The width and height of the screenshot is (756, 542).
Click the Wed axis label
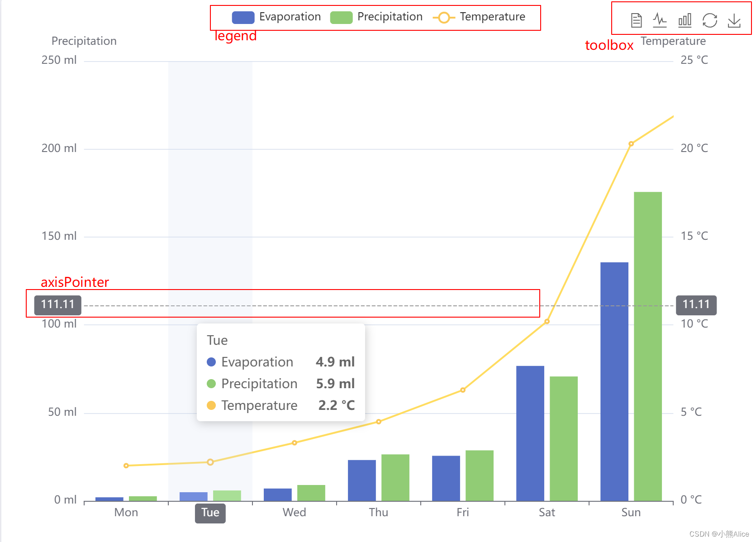(x=295, y=513)
